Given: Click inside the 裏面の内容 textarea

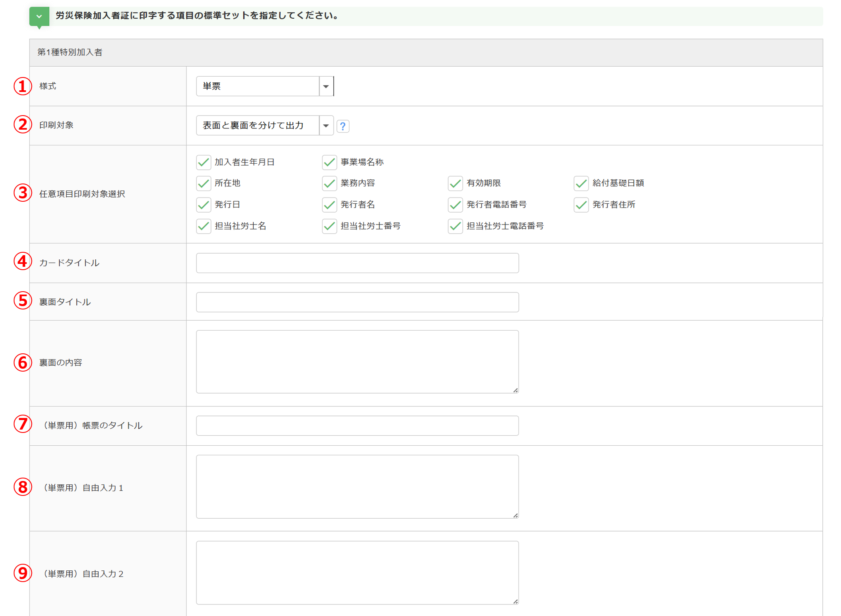Looking at the screenshot, I should pyautogui.click(x=357, y=362).
